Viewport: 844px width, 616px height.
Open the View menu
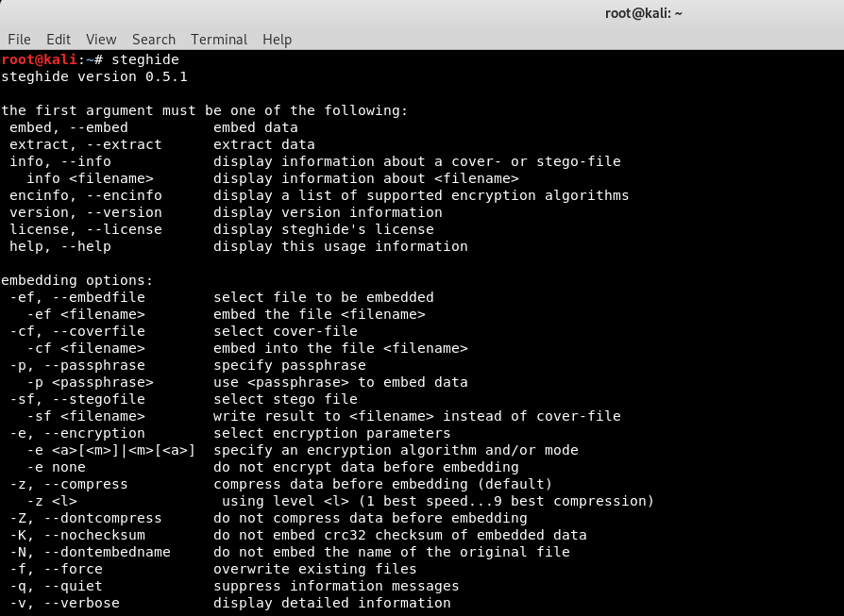point(101,40)
